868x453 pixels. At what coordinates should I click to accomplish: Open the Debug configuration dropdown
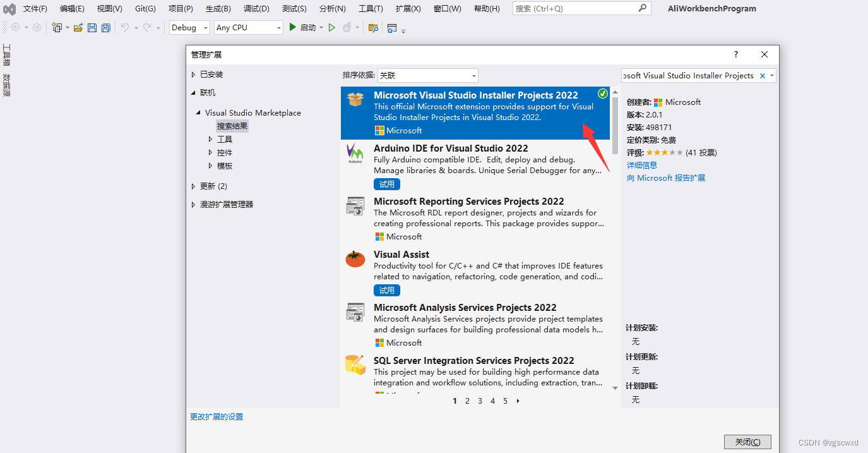[189, 28]
